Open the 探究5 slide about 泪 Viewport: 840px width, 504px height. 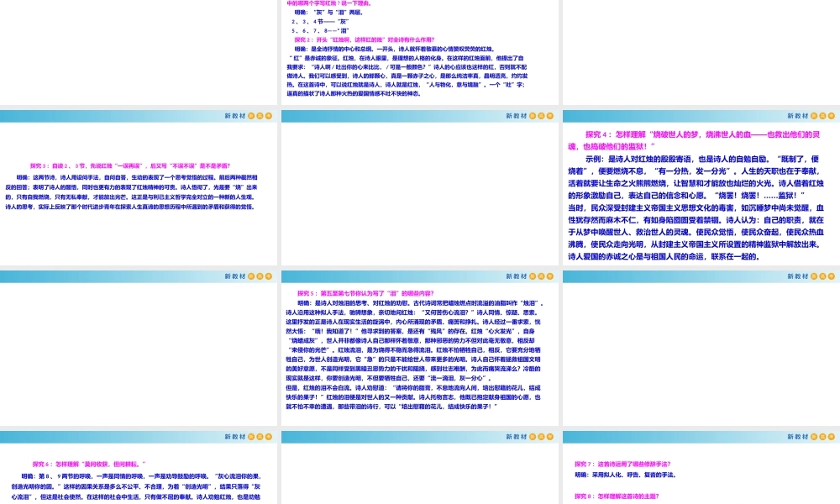(420, 353)
